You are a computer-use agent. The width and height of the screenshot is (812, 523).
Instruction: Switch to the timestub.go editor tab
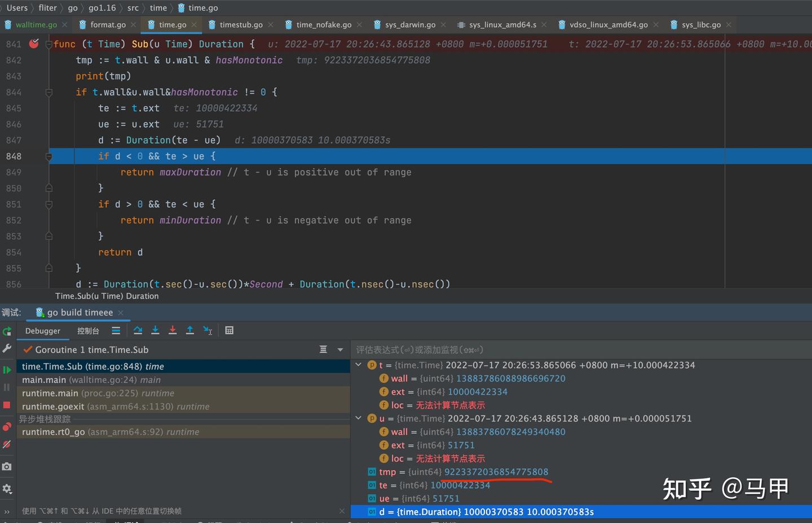point(241,25)
